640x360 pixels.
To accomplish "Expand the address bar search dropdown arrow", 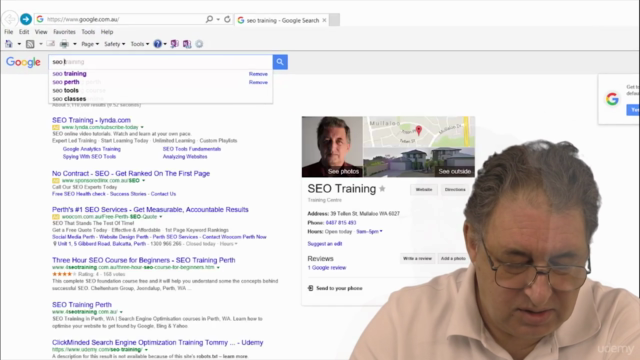I will [x=218, y=19].
